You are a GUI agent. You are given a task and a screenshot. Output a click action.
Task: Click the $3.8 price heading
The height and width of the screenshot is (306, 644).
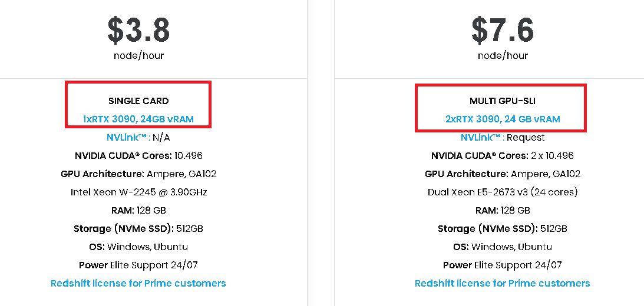point(138,29)
